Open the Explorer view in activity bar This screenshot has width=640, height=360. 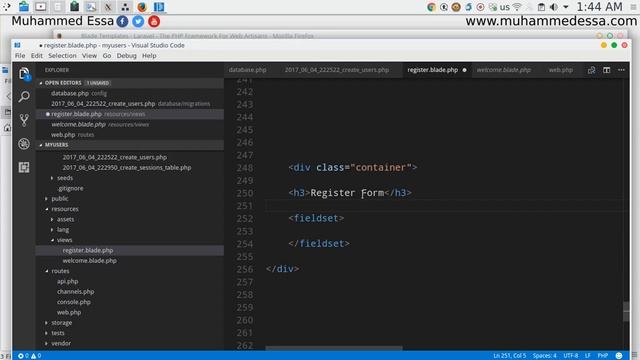point(24,74)
